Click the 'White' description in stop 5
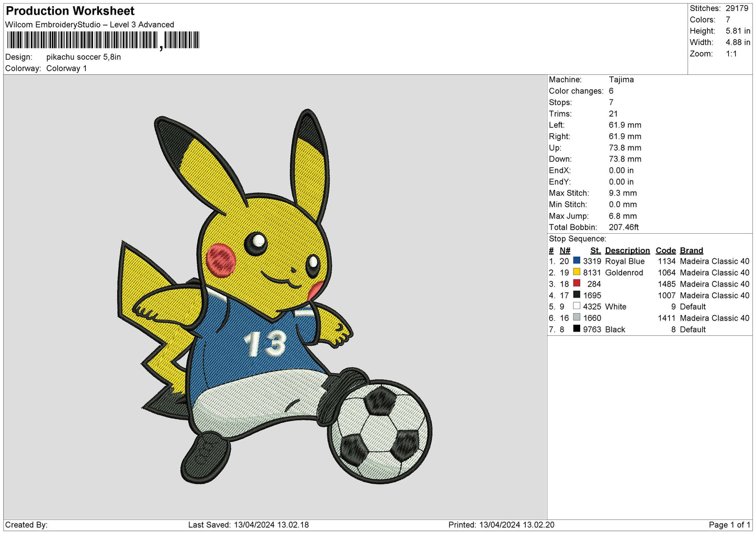756x534 pixels. (616, 307)
